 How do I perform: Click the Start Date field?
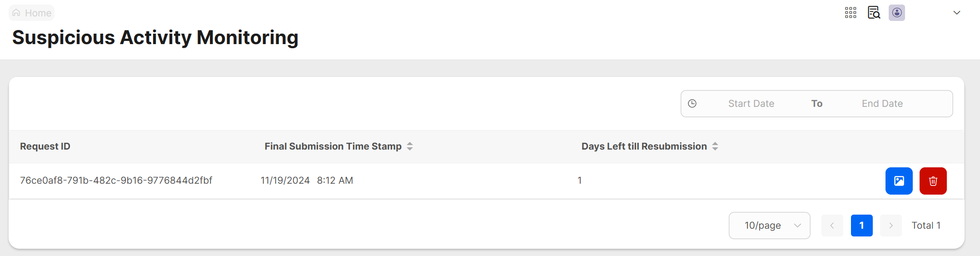pos(751,104)
